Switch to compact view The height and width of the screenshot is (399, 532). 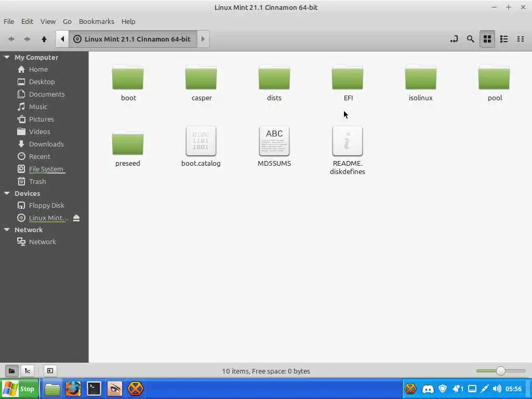click(521, 39)
